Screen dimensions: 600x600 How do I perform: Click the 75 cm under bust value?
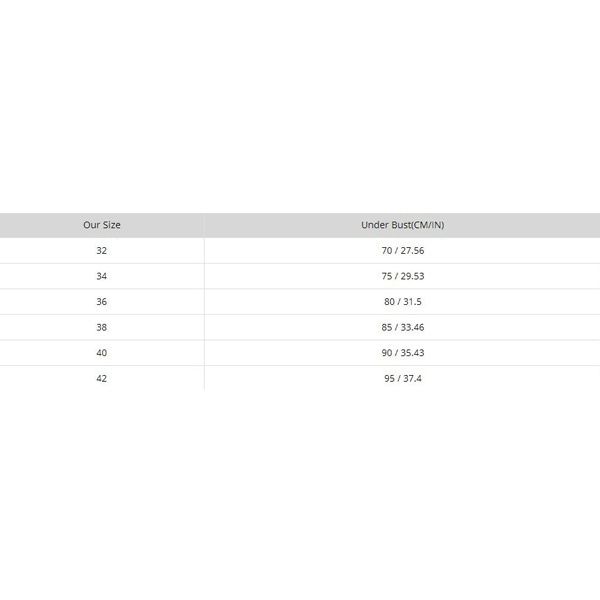(387, 276)
